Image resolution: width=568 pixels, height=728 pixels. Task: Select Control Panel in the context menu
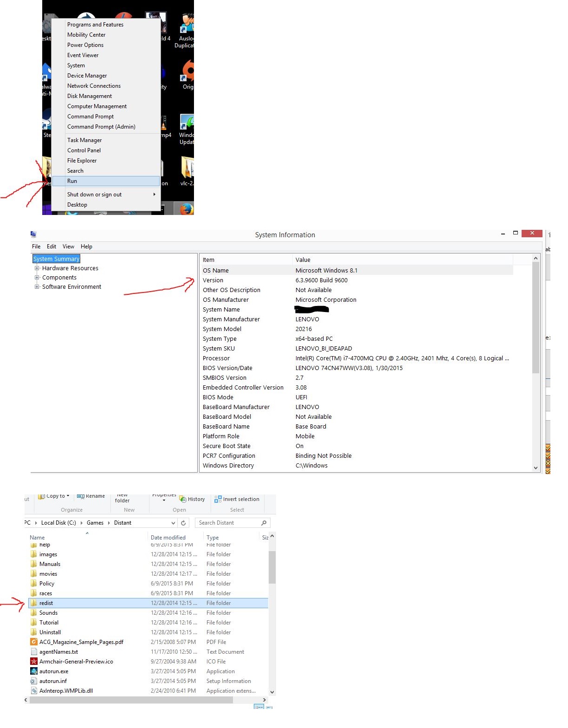[106, 150]
